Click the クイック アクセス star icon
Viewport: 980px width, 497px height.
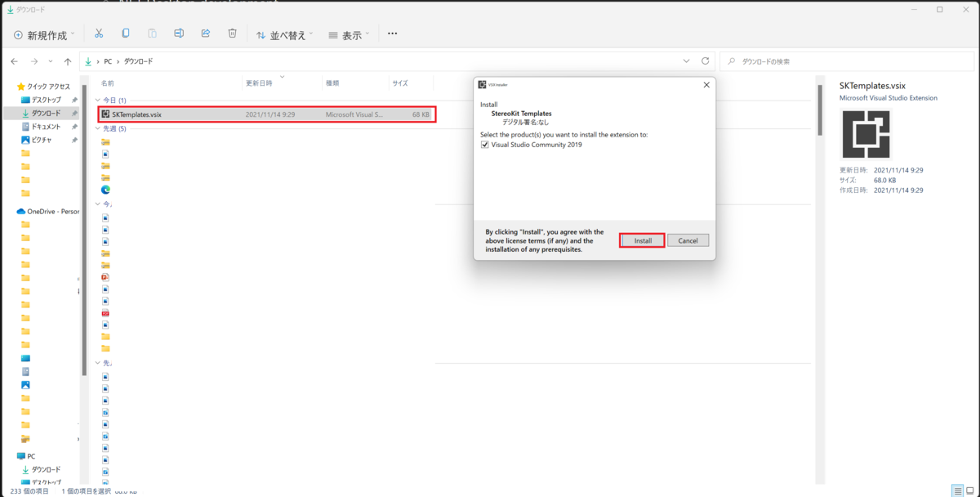point(21,87)
